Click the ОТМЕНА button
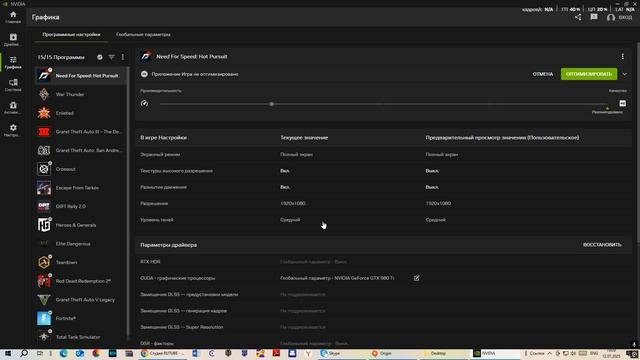 [x=543, y=74]
